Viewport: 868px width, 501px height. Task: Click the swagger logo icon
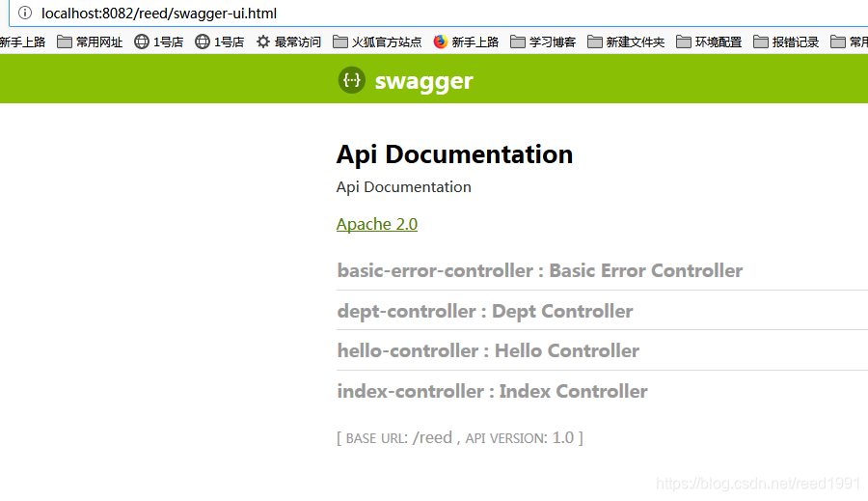tap(351, 80)
